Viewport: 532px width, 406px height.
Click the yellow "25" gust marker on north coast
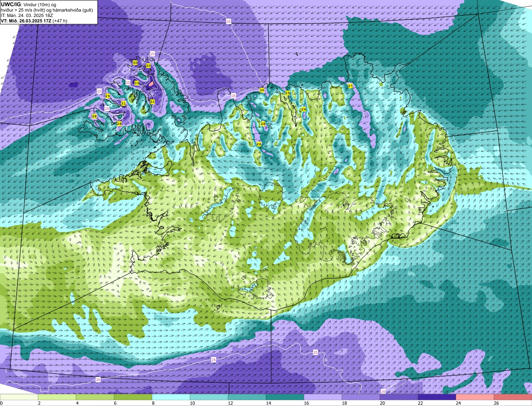click(287, 93)
